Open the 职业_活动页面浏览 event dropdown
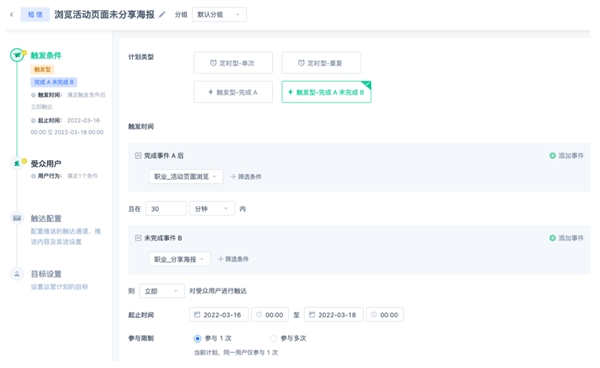600x368 pixels. pos(186,177)
